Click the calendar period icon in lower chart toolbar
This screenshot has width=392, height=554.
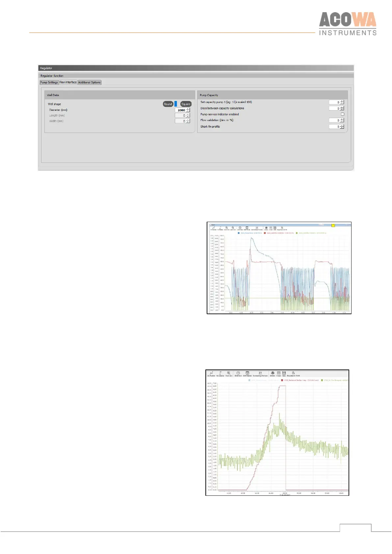pos(247,373)
